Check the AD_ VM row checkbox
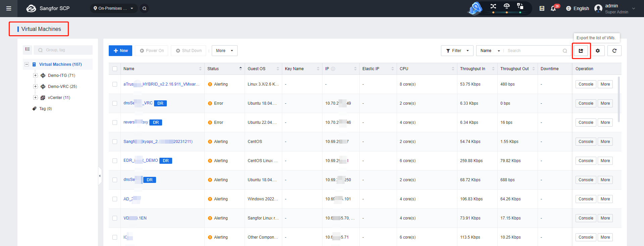This screenshot has height=246, width=644. pos(115,199)
